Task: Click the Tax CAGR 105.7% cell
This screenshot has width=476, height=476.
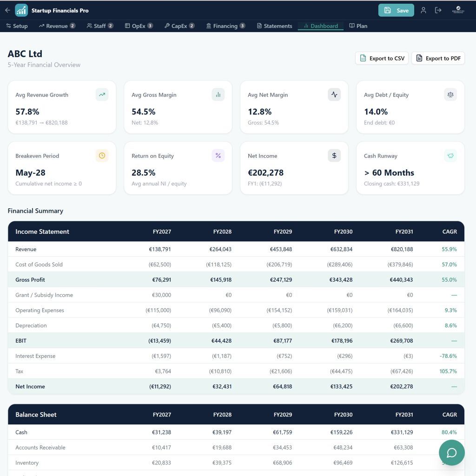Action: tap(448, 371)
